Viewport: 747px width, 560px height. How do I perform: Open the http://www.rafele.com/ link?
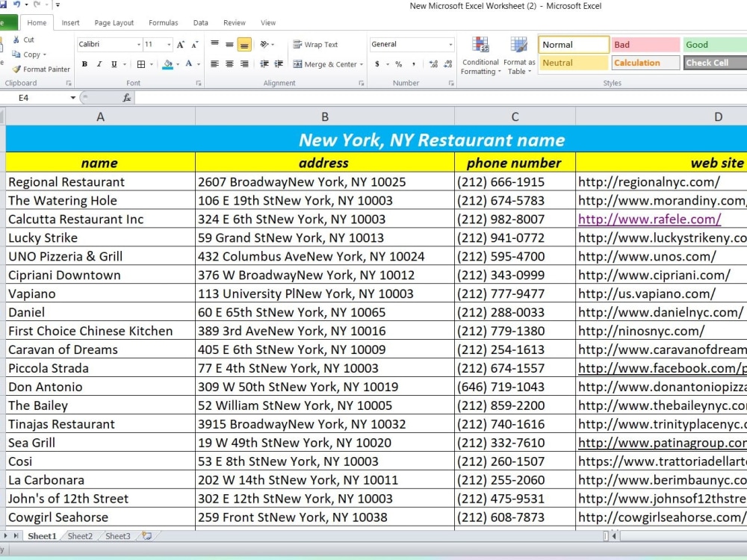tap(649, 219)
